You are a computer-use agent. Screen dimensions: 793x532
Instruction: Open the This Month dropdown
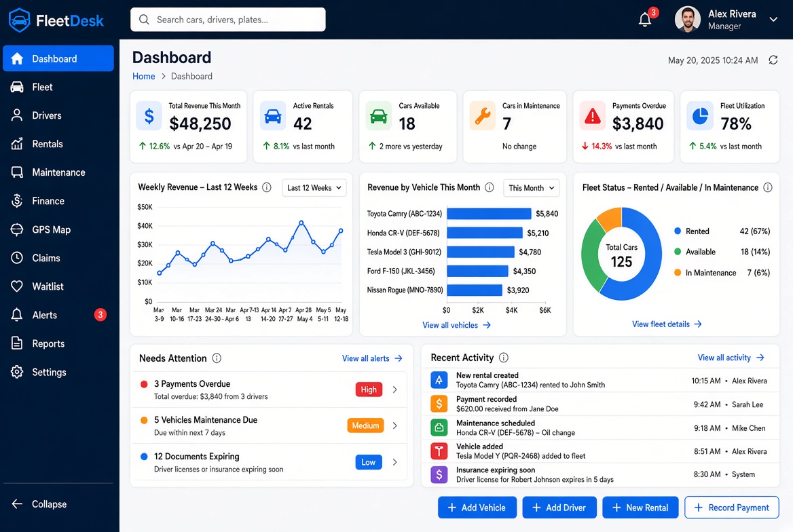532,187
